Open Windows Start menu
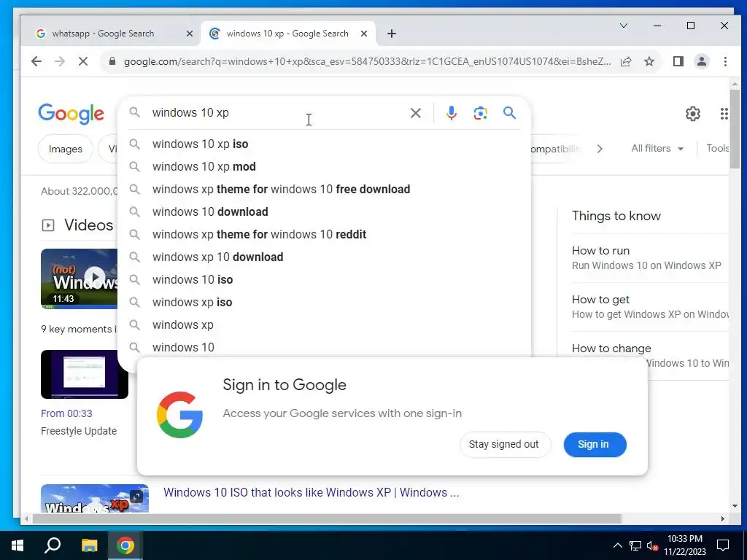 pos(18,545)
